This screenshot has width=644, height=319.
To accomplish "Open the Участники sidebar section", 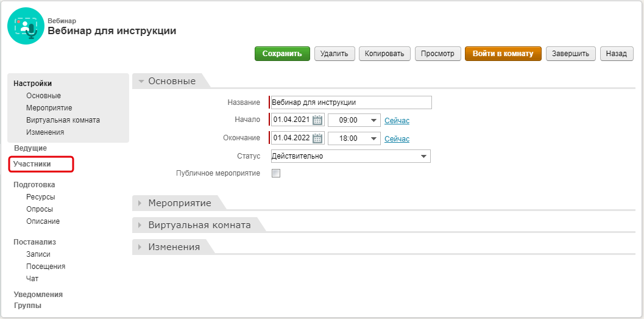I will (x=32, y=163).
